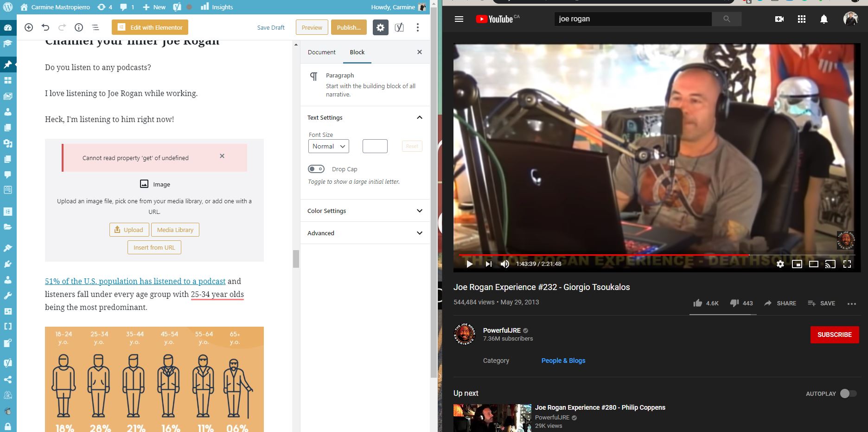Open YouTube notifications bell
The image size is (868, 432).
click(x=824, y=19)
